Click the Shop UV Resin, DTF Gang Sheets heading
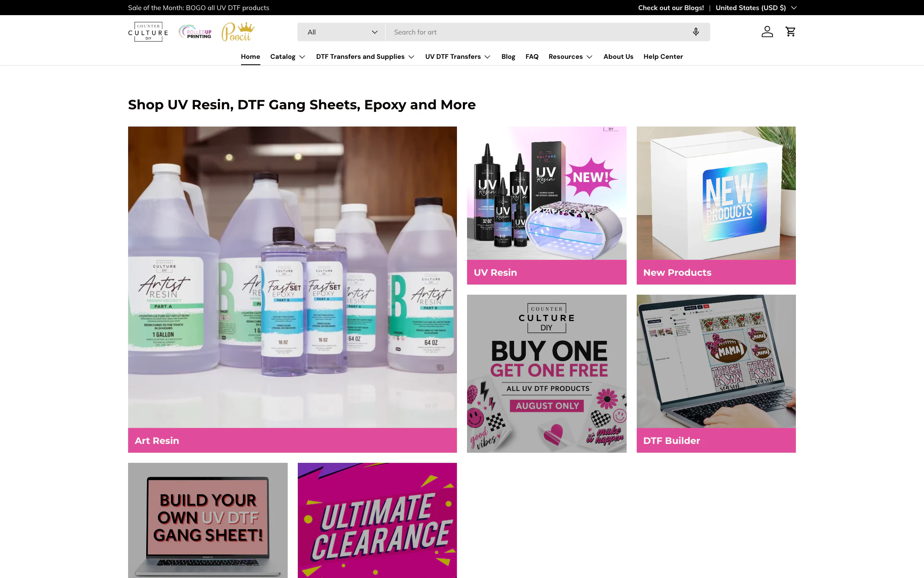This screenshot has height=578, width=924. coord(302,105)
